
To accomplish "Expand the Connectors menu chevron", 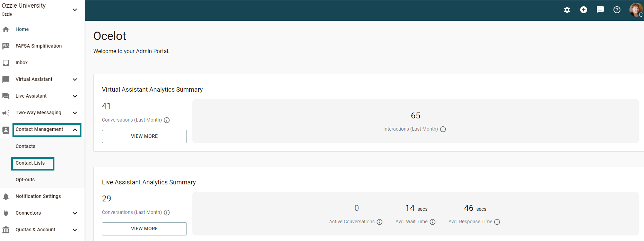I will click(75, 213).
